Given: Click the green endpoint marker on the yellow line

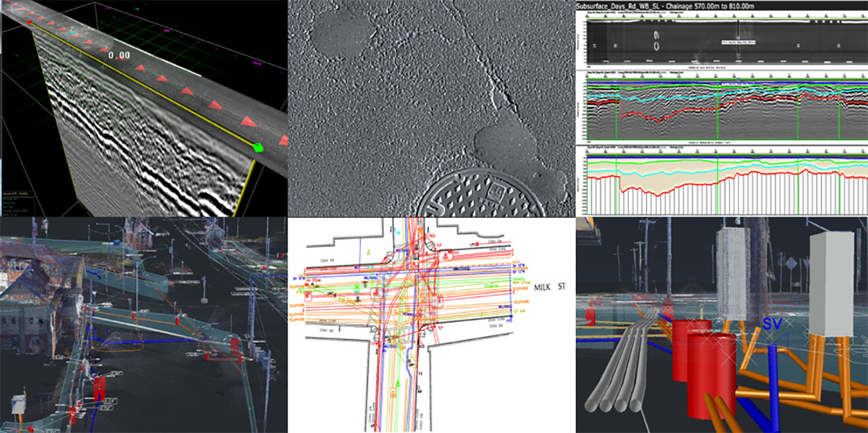Looking at the screenshot, I should tap(256, 147).
